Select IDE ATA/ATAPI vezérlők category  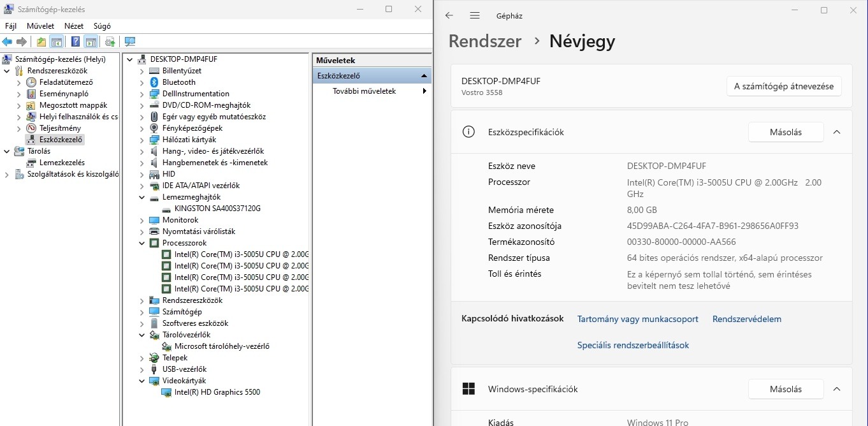pos(201,186)
